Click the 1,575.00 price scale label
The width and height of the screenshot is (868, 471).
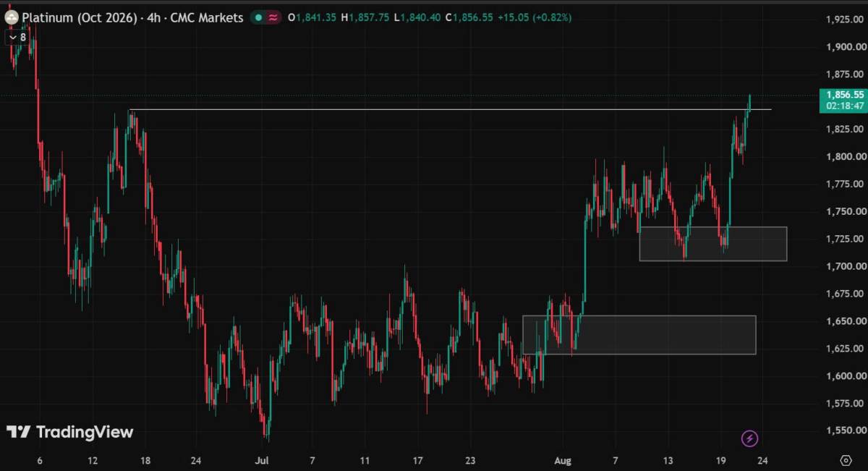pyautogui.click(x=844, y=404)
